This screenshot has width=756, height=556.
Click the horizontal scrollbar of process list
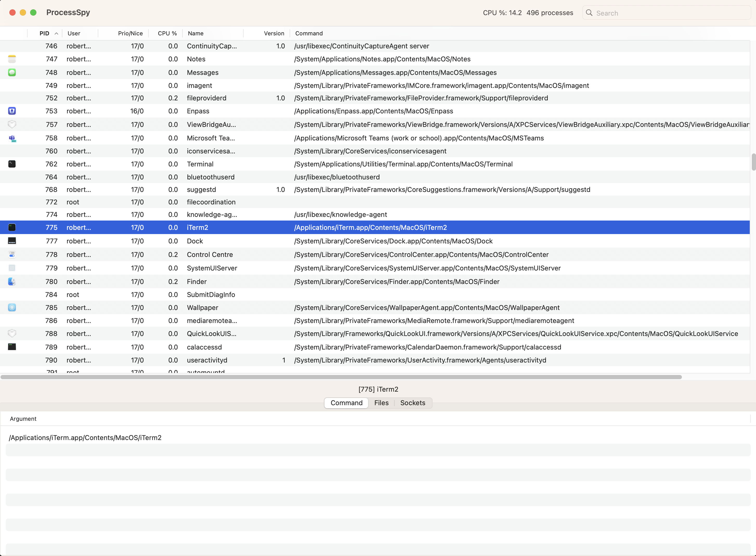click(341, 377)
